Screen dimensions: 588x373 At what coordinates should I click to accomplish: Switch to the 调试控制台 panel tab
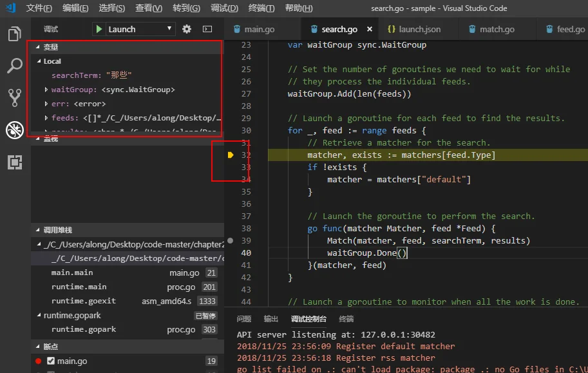point(308,319)
